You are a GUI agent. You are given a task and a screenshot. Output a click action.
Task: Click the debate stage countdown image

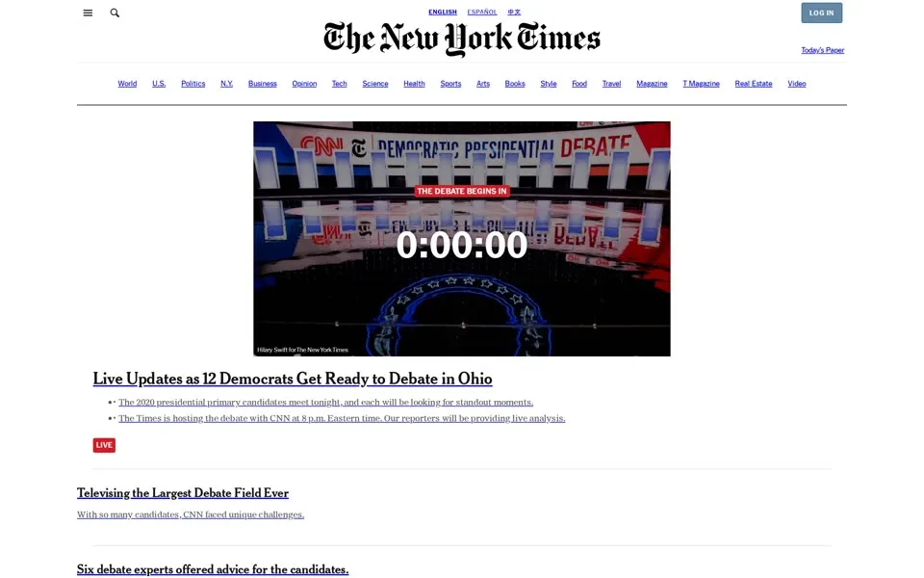point(462,239)
